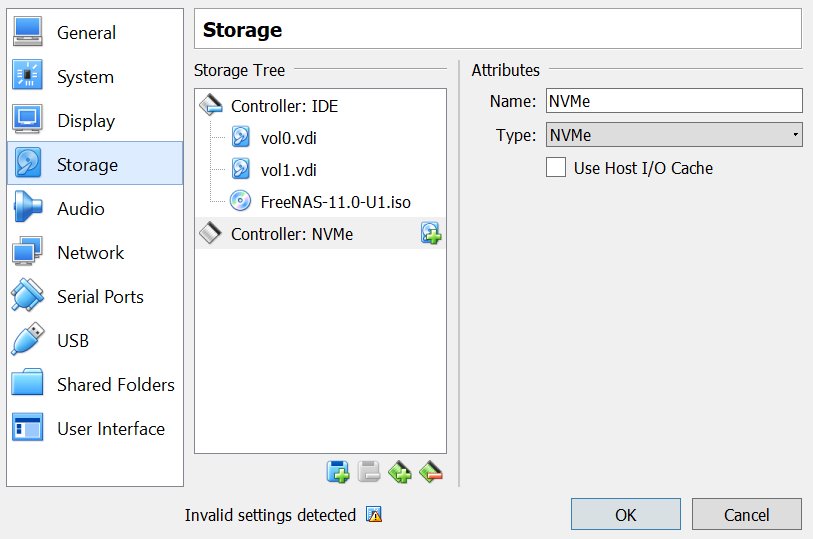Click the IDE controller icon
813x539 pixels.
click(x=211, y=105)
